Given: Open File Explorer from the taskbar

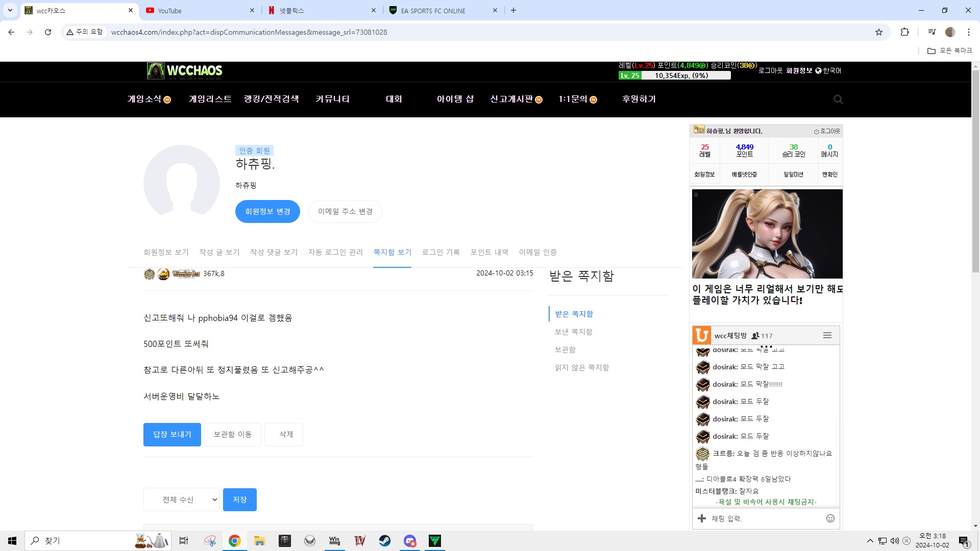Looking at the screenshot, I should [259, 541].
